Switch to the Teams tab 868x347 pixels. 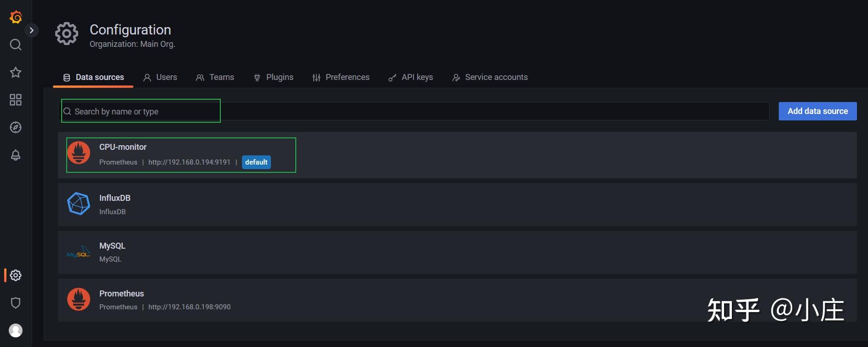[x=215, y=77]
